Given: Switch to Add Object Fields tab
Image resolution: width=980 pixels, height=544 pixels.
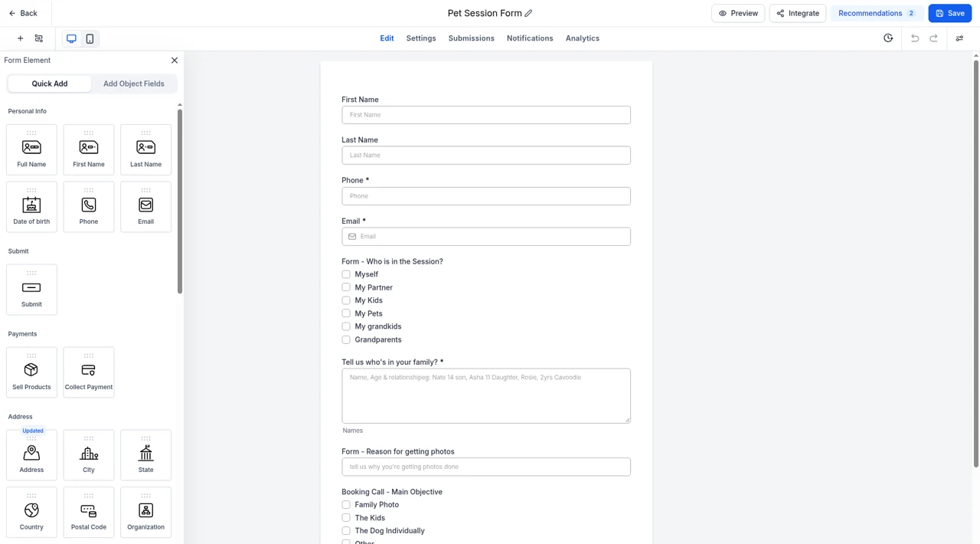Looking at the screenshot, I should point(134,84).
